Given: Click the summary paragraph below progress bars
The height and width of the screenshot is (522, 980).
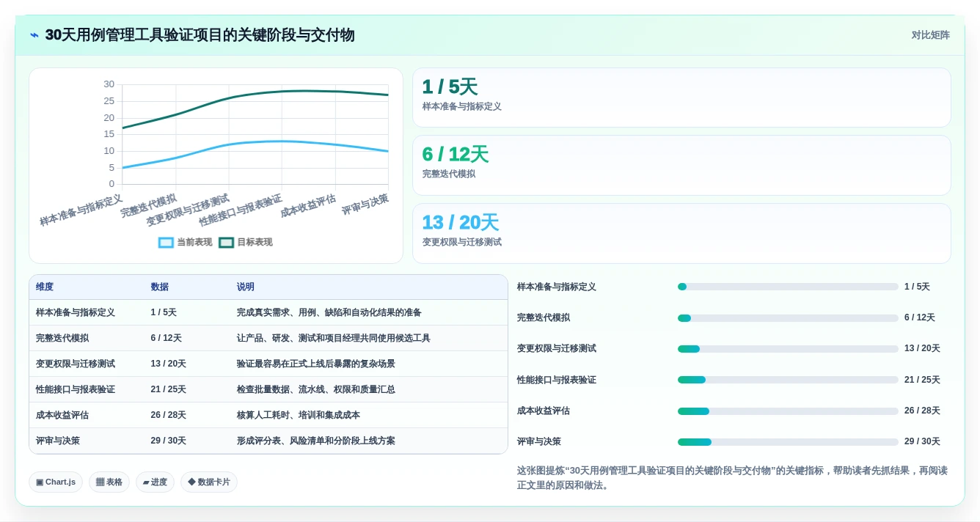Looking at the screenshot, I should pos(732,478).
